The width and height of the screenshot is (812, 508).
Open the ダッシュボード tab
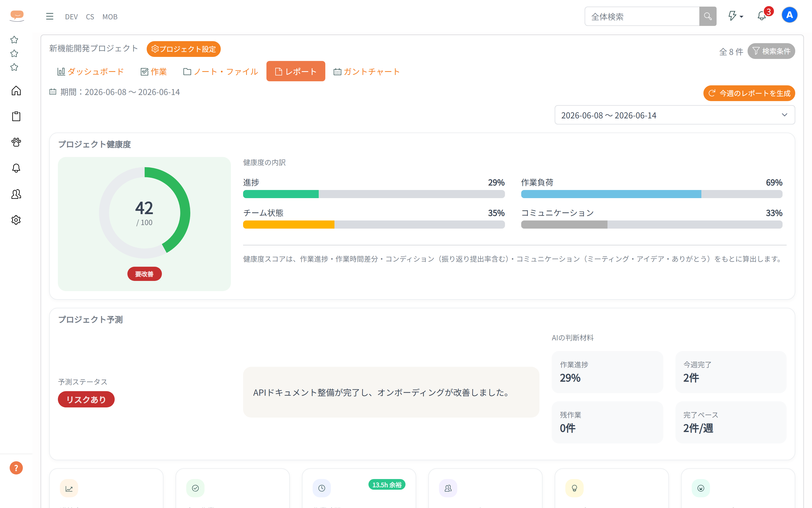[91, 72]
